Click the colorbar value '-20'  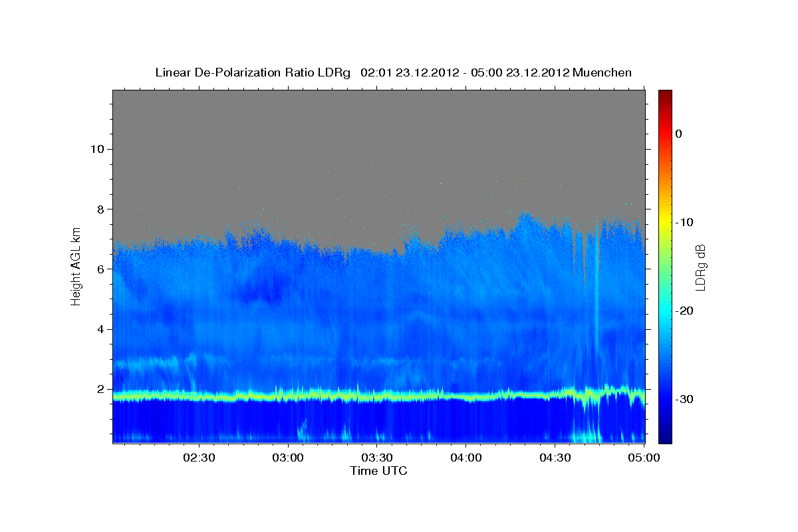(684, 311)
